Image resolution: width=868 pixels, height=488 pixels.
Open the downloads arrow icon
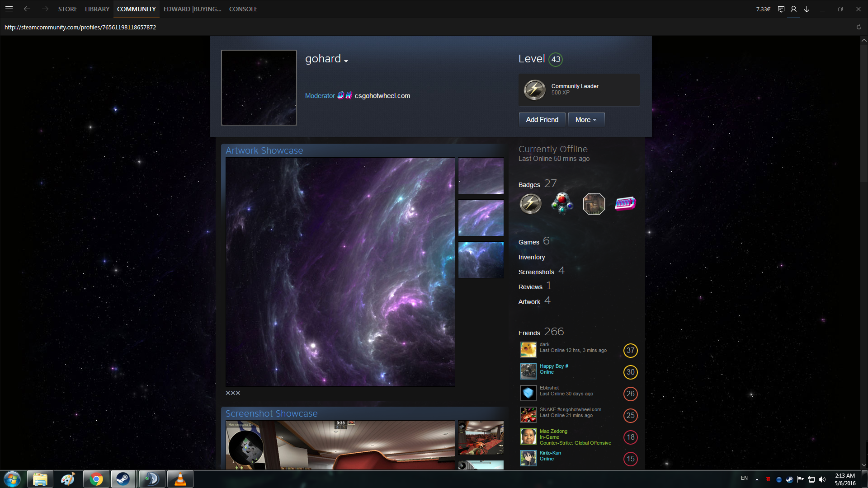[807, 9]
